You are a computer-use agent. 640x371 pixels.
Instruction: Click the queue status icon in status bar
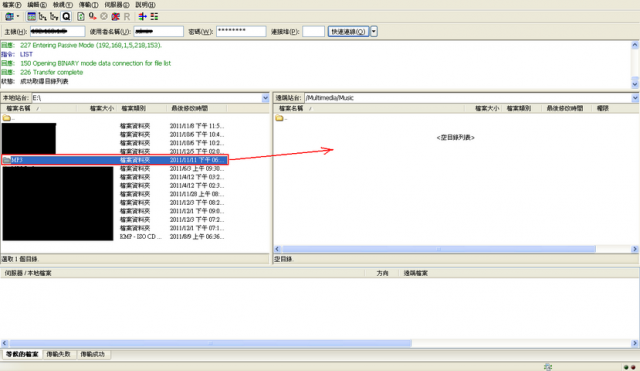(x=548, y=367)
